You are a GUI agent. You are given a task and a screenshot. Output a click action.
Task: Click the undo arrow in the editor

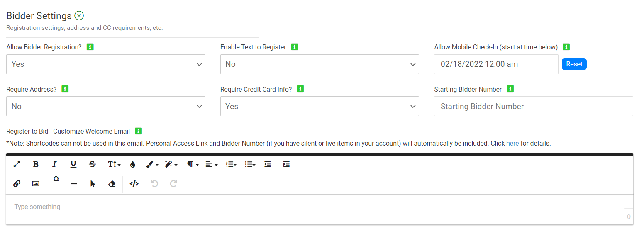pos(154,183)
